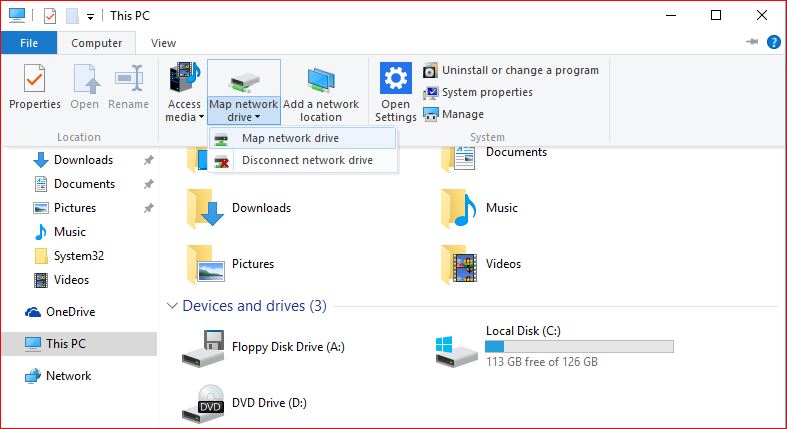Select Downloads in the sidebar
Screen dimensions: 787x429
[83, 160]
